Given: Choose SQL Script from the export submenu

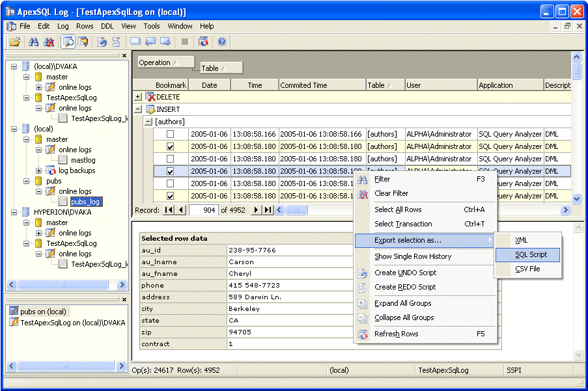Looking at the screenshot, I should pos(527,254).
